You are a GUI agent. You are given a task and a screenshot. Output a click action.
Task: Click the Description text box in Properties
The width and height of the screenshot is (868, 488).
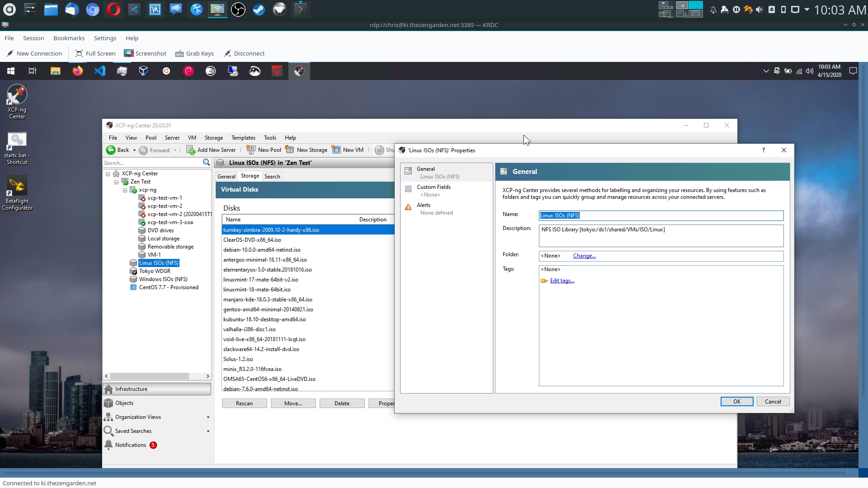point(661,235)
